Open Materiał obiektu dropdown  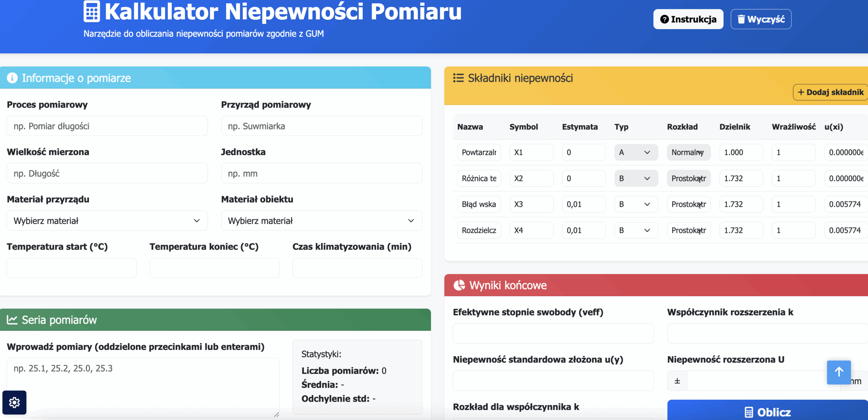click(321, 221)
